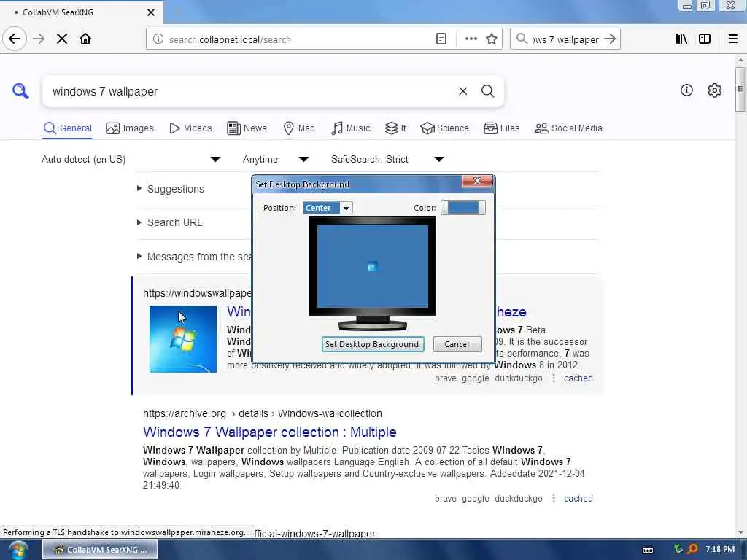
Task: Click brave engine link under archive.org result
Action: point(446,498)
